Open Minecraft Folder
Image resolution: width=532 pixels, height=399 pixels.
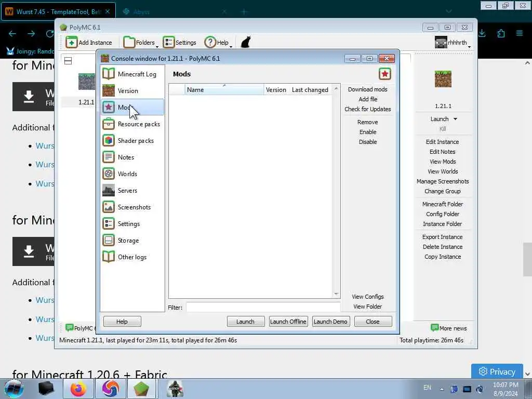click(x=443, y=204)
